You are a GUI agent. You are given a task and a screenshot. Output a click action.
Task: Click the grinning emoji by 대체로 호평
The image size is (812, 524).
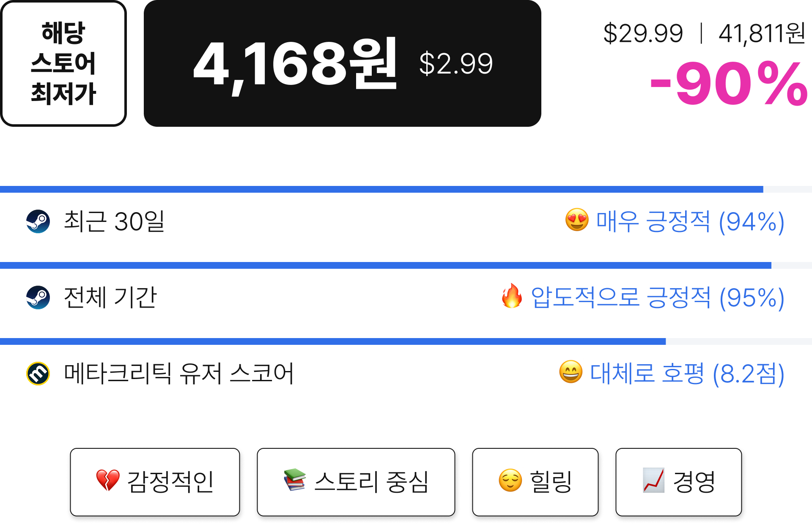(x=571, y=372)
